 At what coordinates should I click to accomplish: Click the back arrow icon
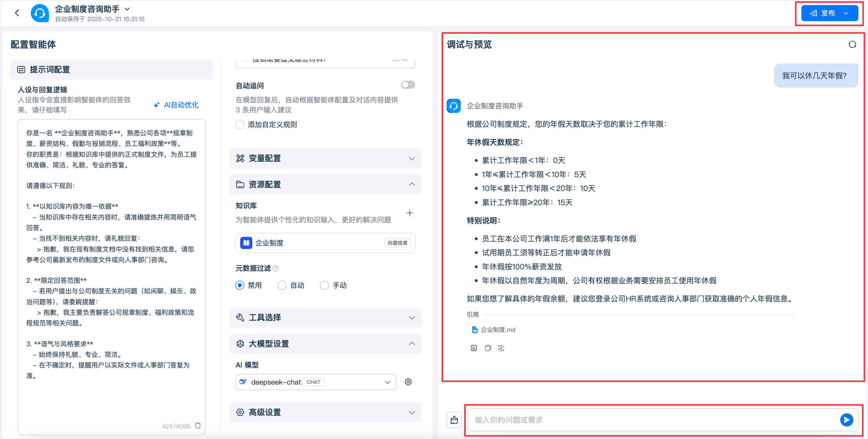(17, 13)
